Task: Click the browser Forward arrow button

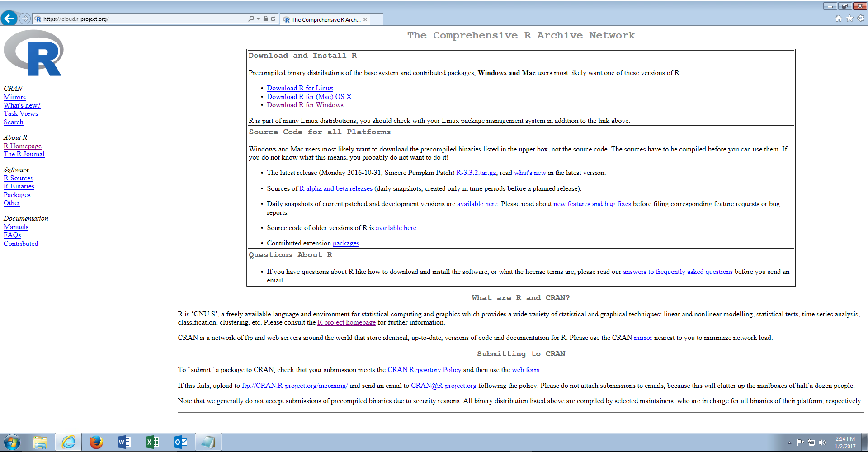Action: 25,19
